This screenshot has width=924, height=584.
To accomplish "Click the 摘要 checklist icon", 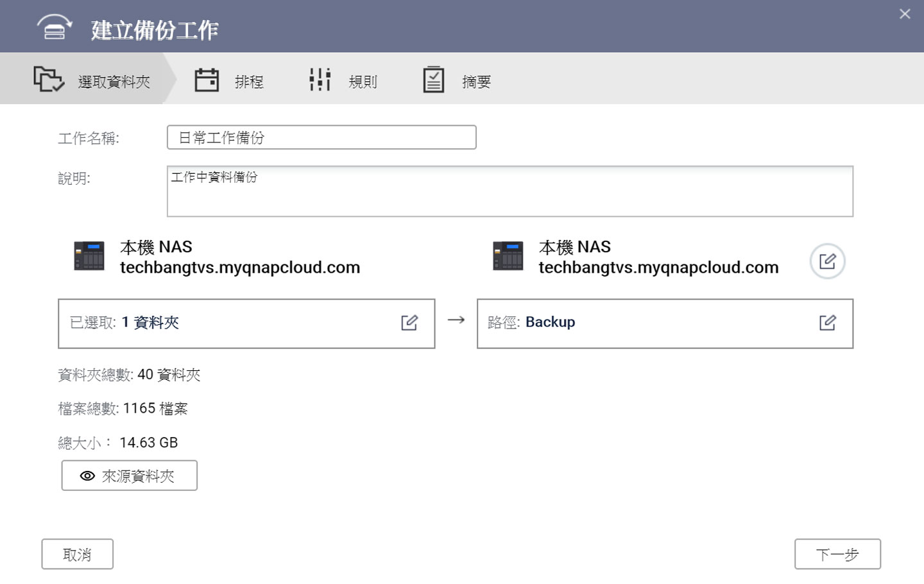I will (x=434, y=80).
